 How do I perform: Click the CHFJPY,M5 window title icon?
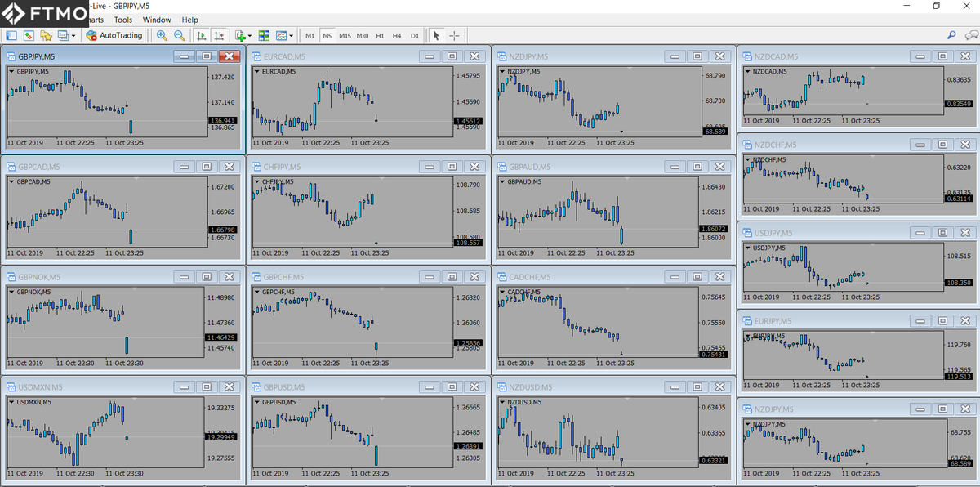[256, 166]
